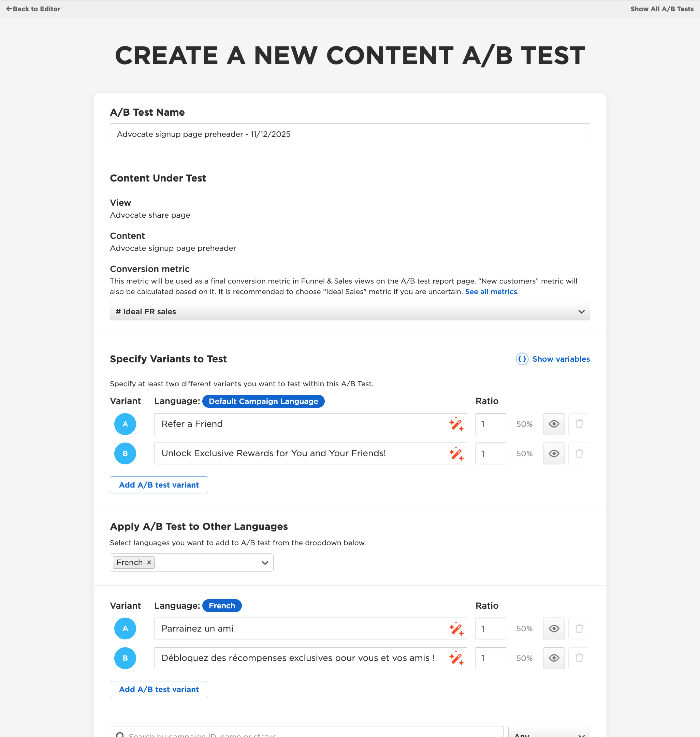Click the A/B Test Name input field
The width and height of the screenshot is (700, 737).
click(x=350, y=134)
